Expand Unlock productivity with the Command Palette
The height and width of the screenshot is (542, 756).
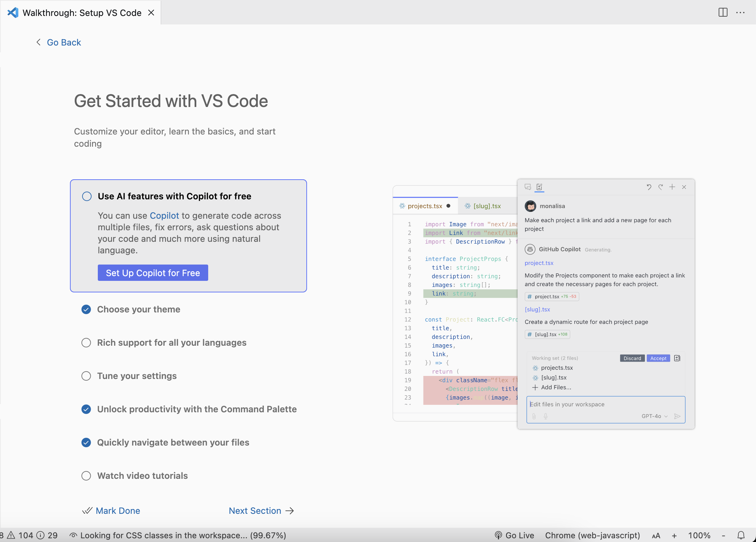coord(197,409)
